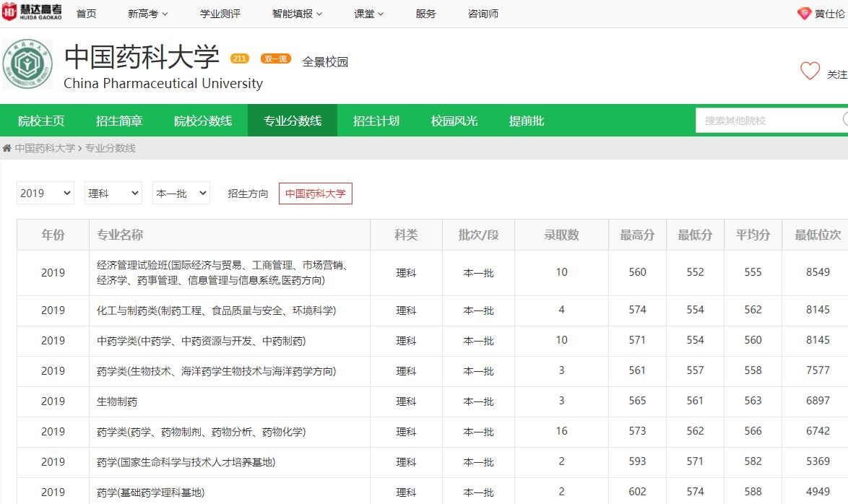
Task: Open the 学业测评 menu item
Action: 220,14
